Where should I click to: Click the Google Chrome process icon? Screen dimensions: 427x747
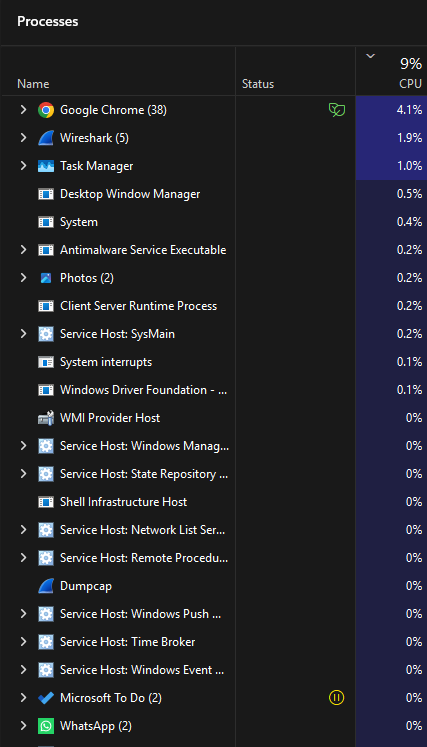pyautogui.click(x=46, y=110)
